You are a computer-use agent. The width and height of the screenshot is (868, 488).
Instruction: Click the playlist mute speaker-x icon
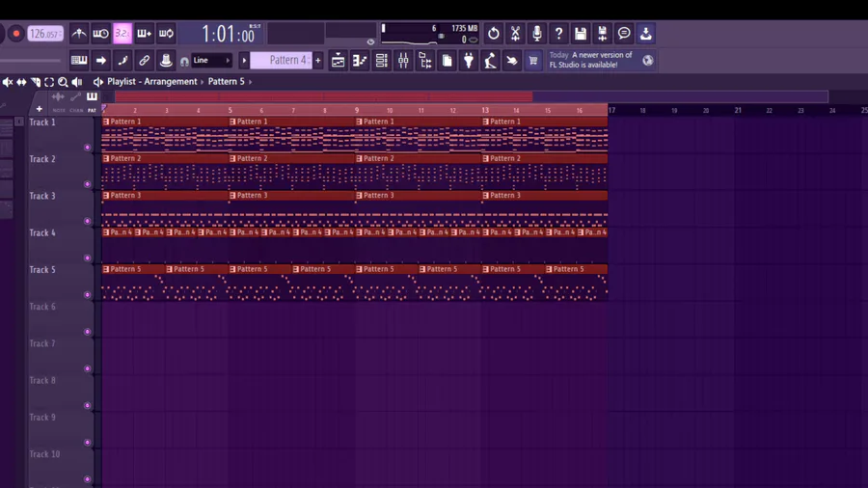click(x=7, y=82)
